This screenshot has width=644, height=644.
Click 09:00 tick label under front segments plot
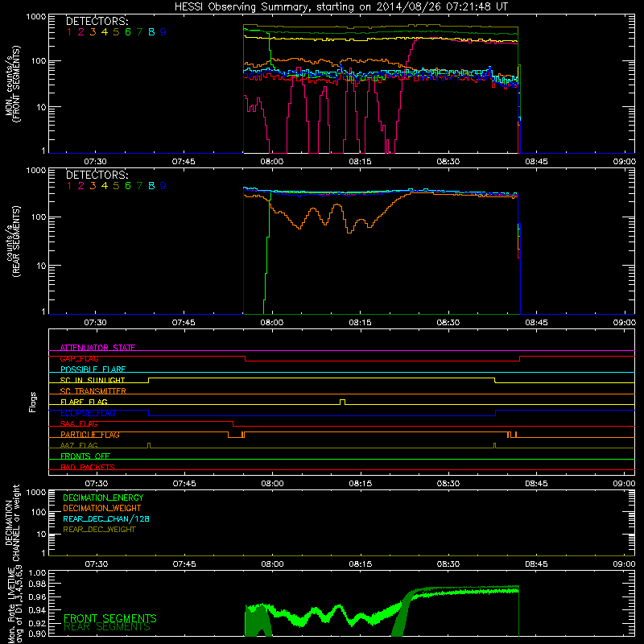625,162
